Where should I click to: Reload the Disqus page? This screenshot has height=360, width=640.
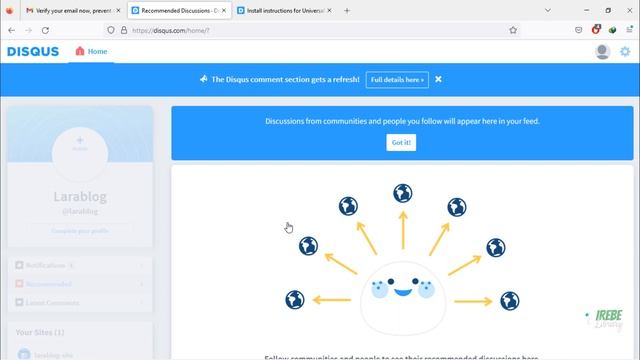coord(45,30)
